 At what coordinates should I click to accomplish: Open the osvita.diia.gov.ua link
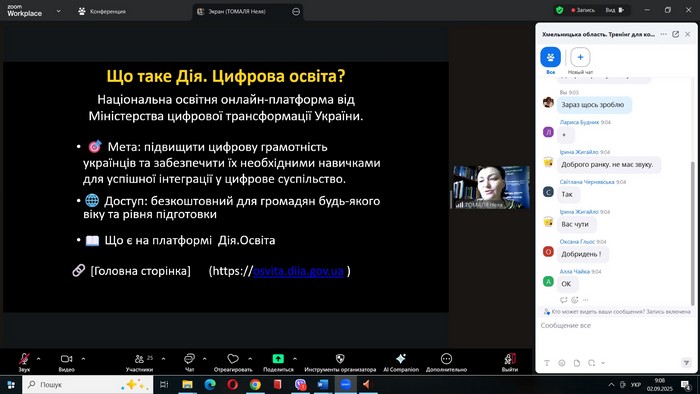(299, 271)
